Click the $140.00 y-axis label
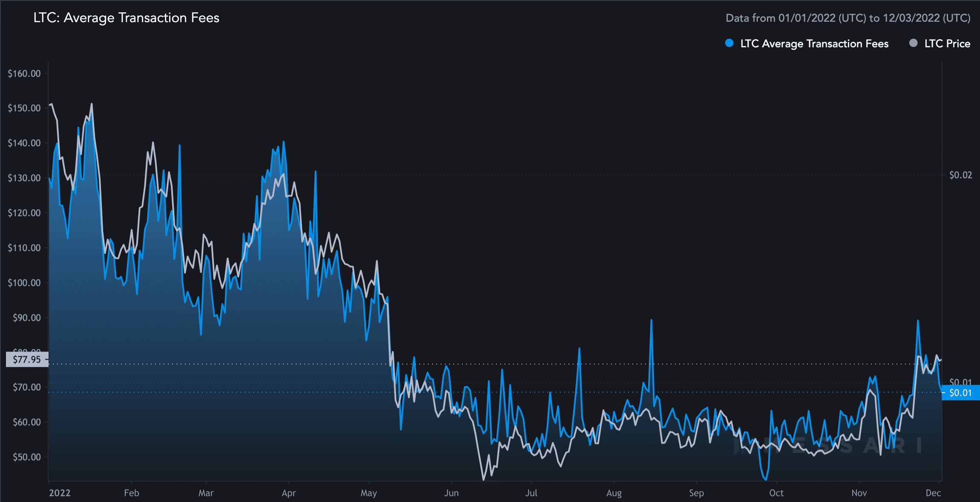 pos(24,143)
